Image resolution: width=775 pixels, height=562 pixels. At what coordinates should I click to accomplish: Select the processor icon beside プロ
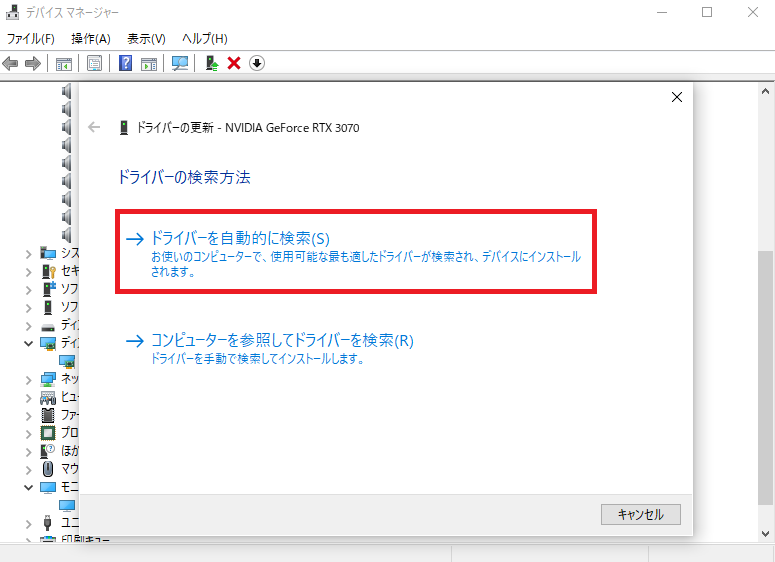48,433
